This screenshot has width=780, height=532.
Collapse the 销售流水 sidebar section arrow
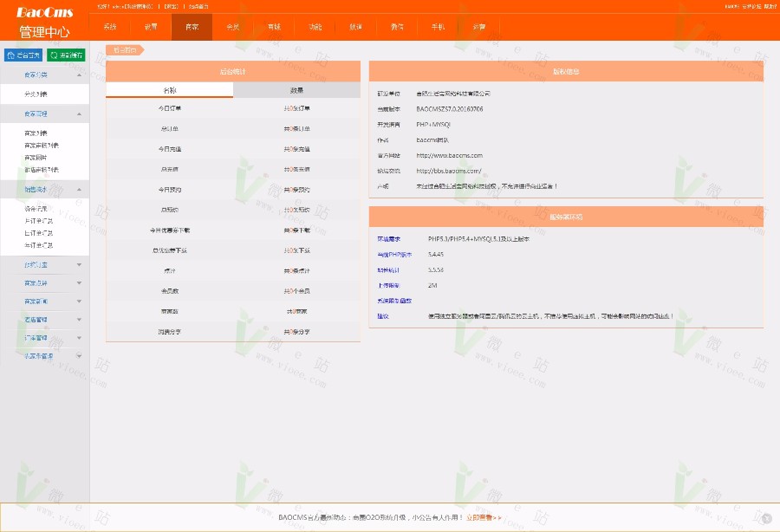[79, 188]
